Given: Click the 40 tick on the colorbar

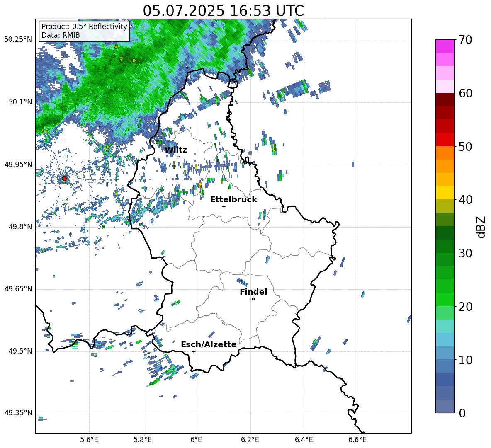Looking at the screenshot, I should (x=465, y=200).
